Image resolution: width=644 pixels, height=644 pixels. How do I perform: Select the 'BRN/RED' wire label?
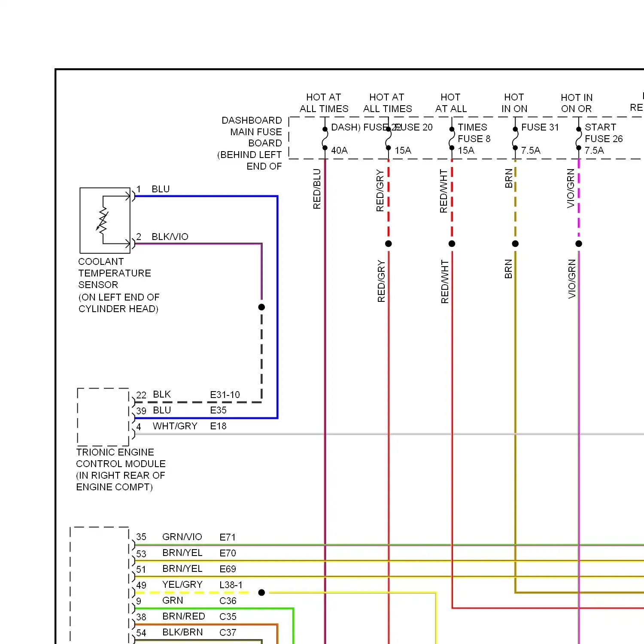pyautogui.click(x=184, y=616)
